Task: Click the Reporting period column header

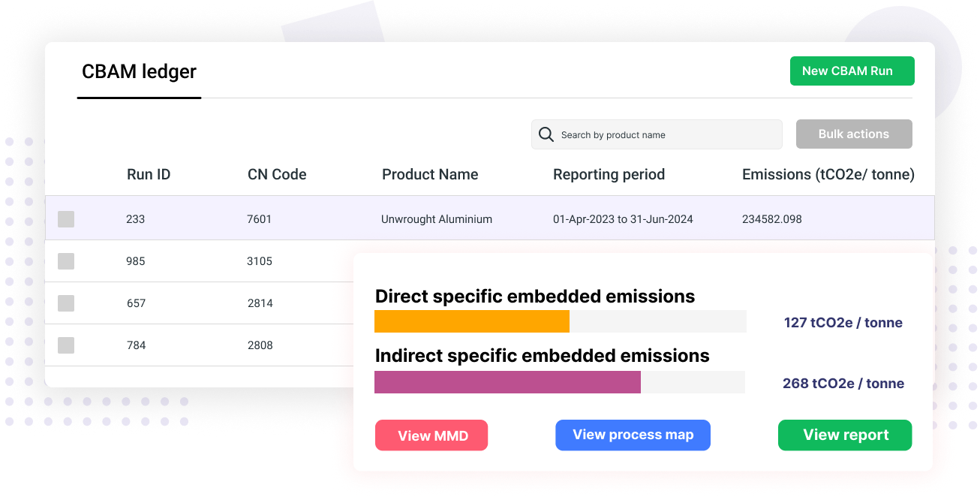Action: (609, 174)
